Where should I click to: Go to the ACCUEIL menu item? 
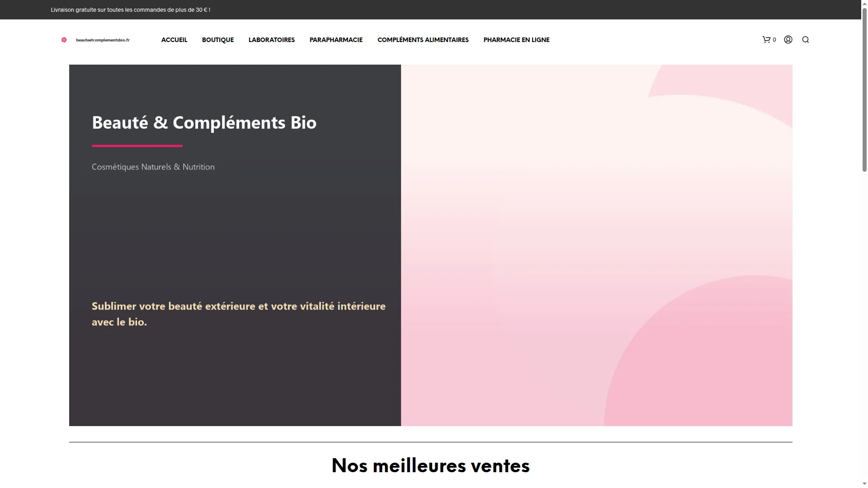tap(174, 40)
